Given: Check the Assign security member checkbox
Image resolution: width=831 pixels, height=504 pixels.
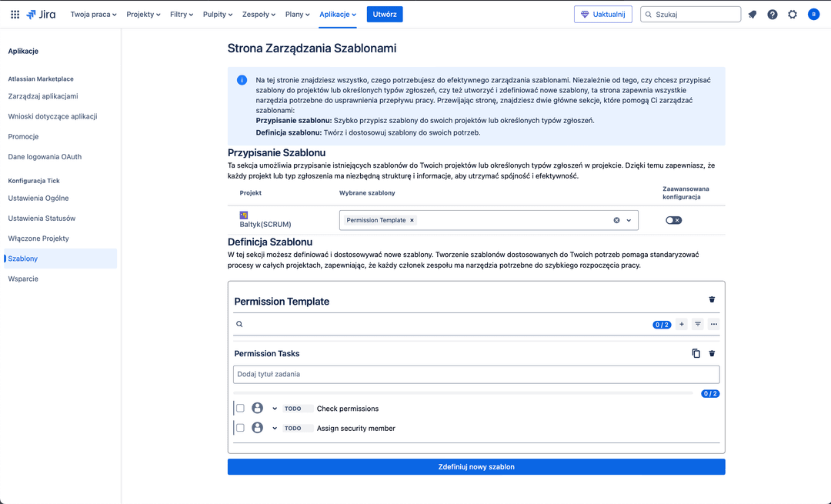Looking at the screenshot, I should [x=240, y=428].
